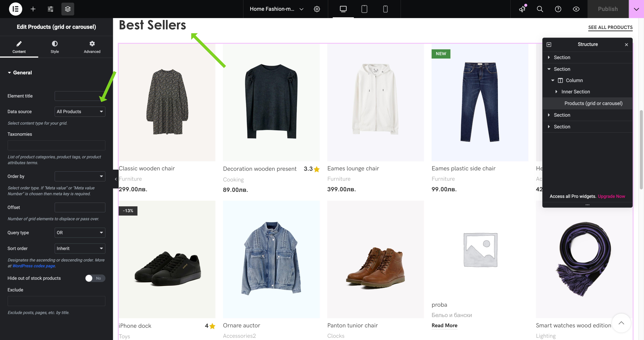Open the Publish options arrow
644x340 pixels.
636,9
